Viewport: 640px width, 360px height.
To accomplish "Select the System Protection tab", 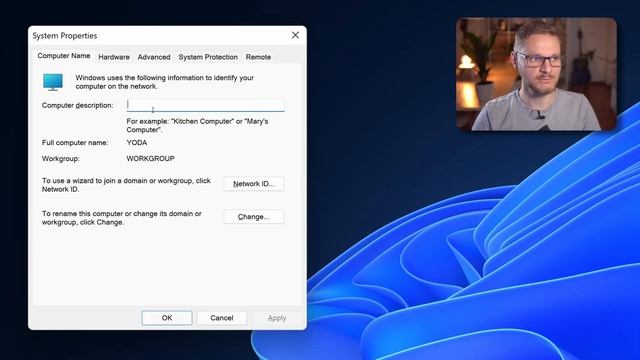I will 208,57.
